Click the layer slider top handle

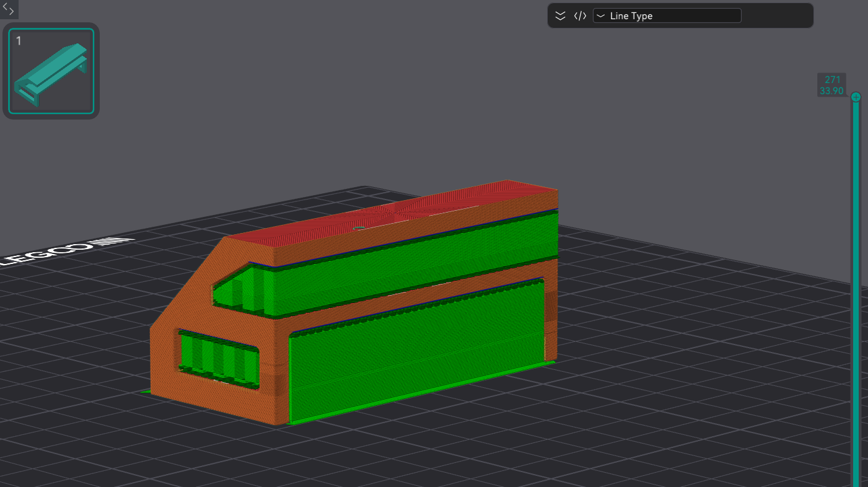click(856, 97)
